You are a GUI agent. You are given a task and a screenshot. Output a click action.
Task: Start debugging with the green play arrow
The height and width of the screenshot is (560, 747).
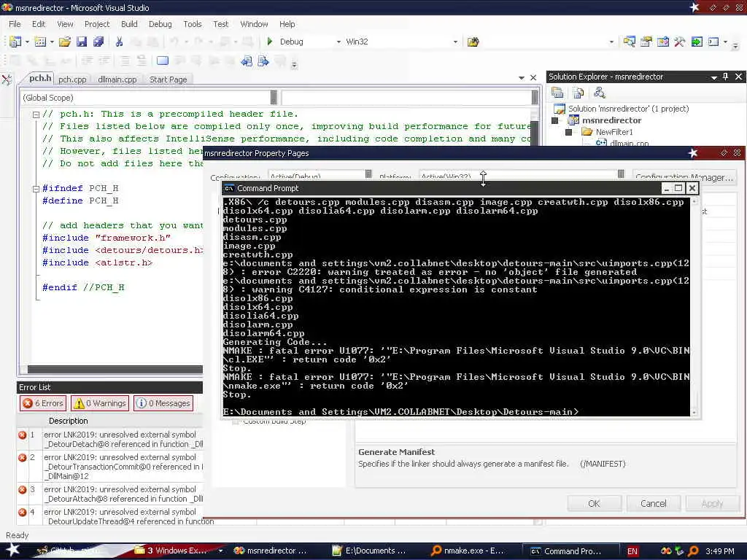(270, 42)
